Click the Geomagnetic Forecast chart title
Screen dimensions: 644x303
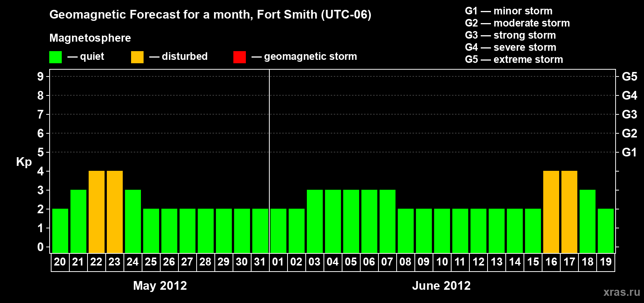point(210,15)
